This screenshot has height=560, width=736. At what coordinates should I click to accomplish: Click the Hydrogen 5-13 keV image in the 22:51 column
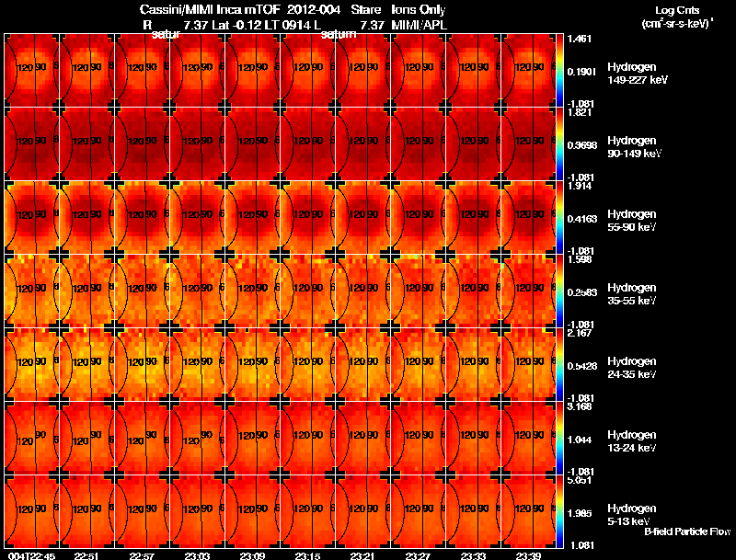[86, 512]
